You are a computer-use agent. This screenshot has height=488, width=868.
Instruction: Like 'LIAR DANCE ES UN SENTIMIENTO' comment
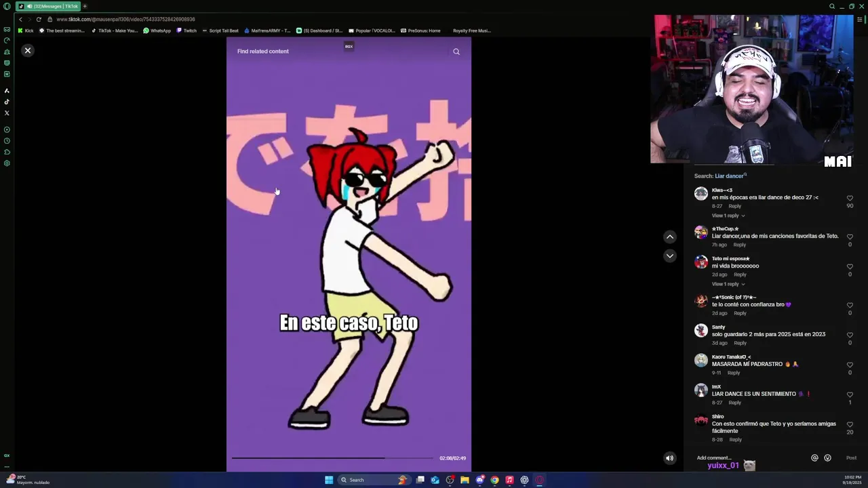coord(850,394)
